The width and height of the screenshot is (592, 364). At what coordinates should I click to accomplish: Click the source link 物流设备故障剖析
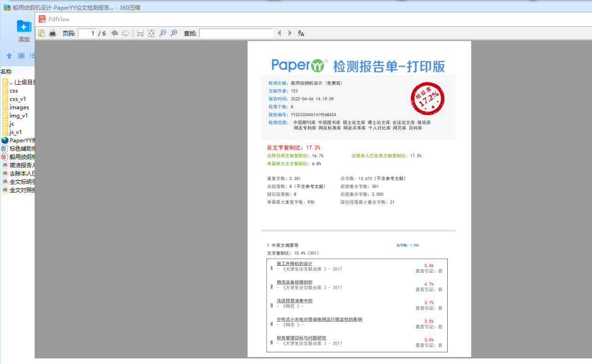295,282
